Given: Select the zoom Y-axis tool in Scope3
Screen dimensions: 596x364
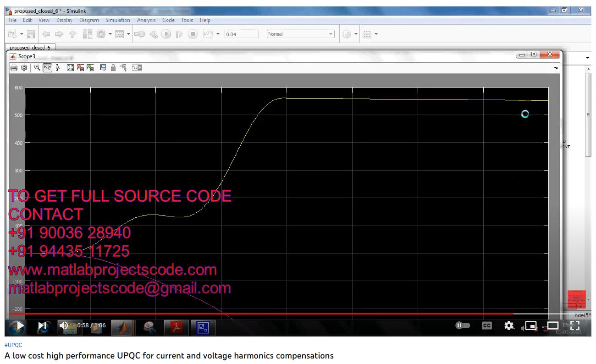Looking at the screenshot, I should [58, 68].
